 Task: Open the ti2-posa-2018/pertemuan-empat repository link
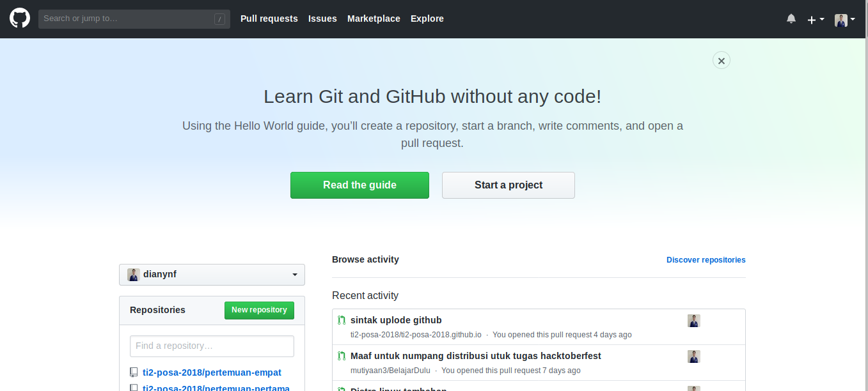212,372
